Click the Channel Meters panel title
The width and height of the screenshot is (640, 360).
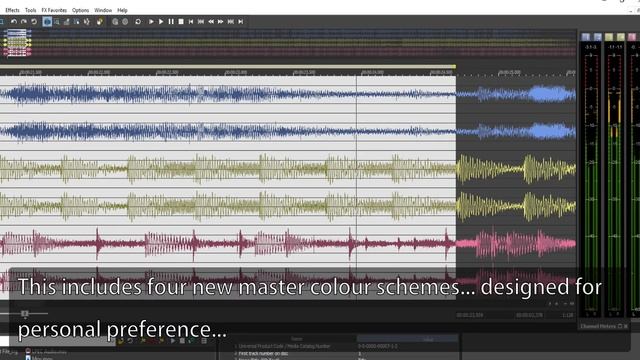point(598,326)
